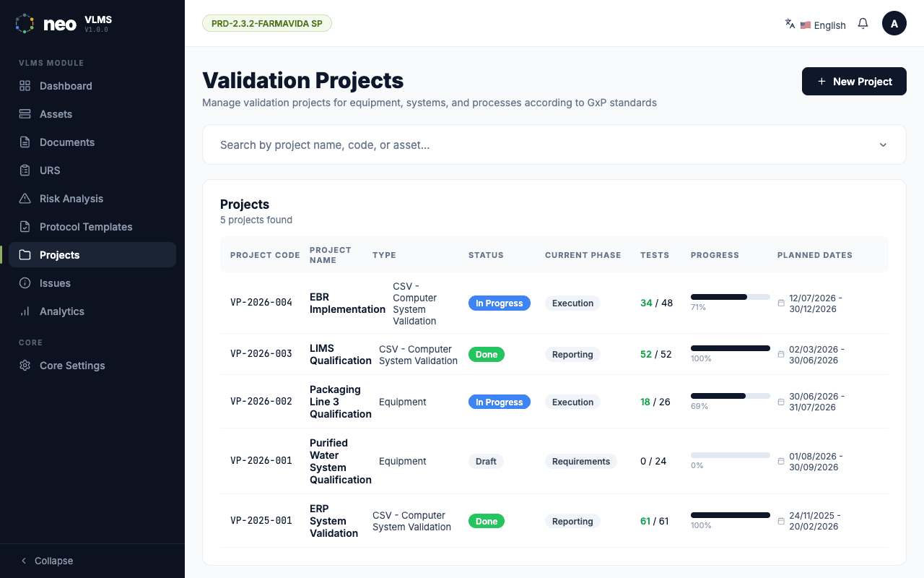
Task: Sort by Project Code column header
Action: (x=265, y=255)
